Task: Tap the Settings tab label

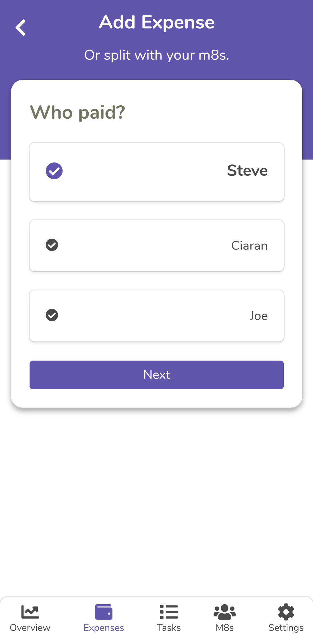Action: [286, 628]
